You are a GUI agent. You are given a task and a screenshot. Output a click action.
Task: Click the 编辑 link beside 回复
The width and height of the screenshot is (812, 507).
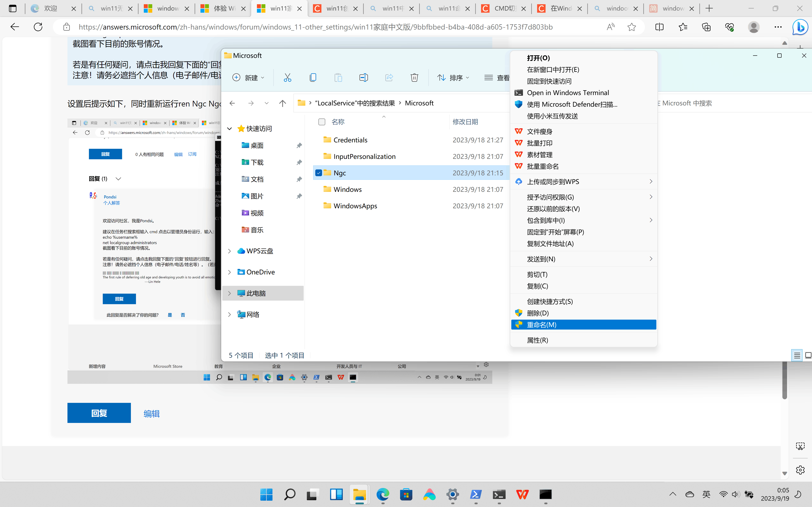click(x=151, y=413)
